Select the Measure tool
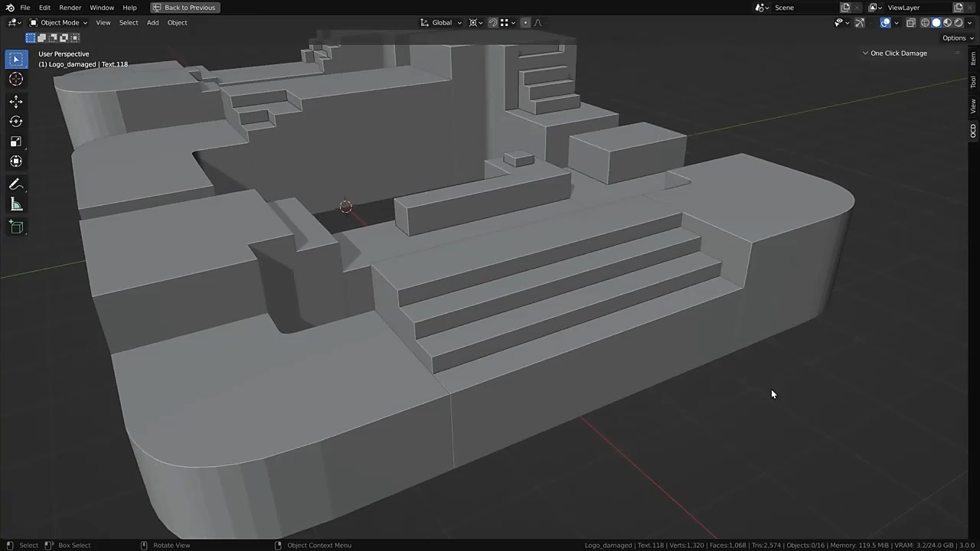The height and width of the screenshot is (551, 980). (16, 204)
